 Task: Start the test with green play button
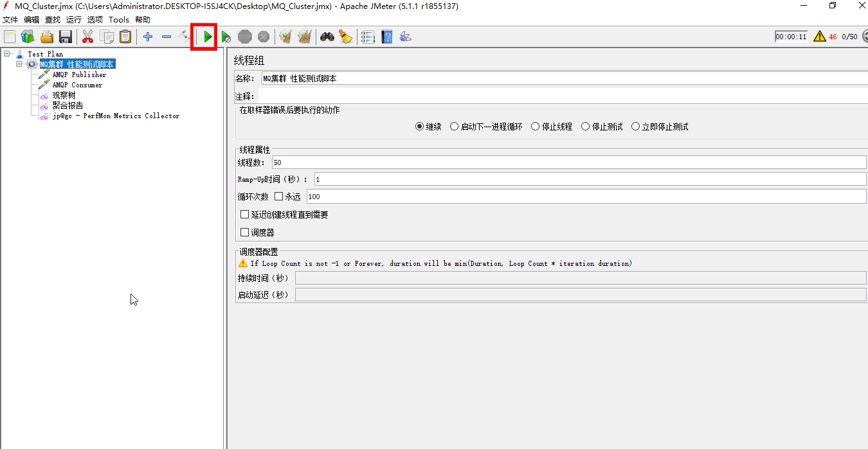pyautogui.click(x=208, y=37)
